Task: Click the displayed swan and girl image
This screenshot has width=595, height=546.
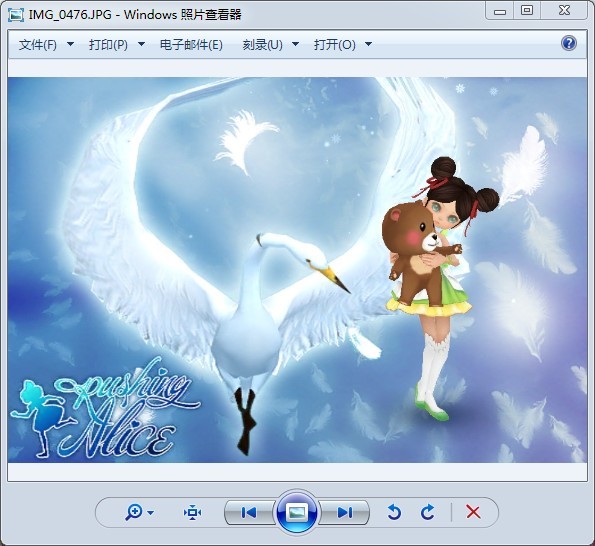Action: pyautogui.click(x=297, y=270)
